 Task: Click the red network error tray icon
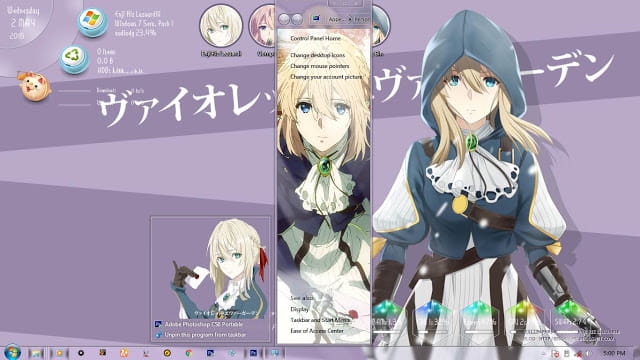coord(578,353)
